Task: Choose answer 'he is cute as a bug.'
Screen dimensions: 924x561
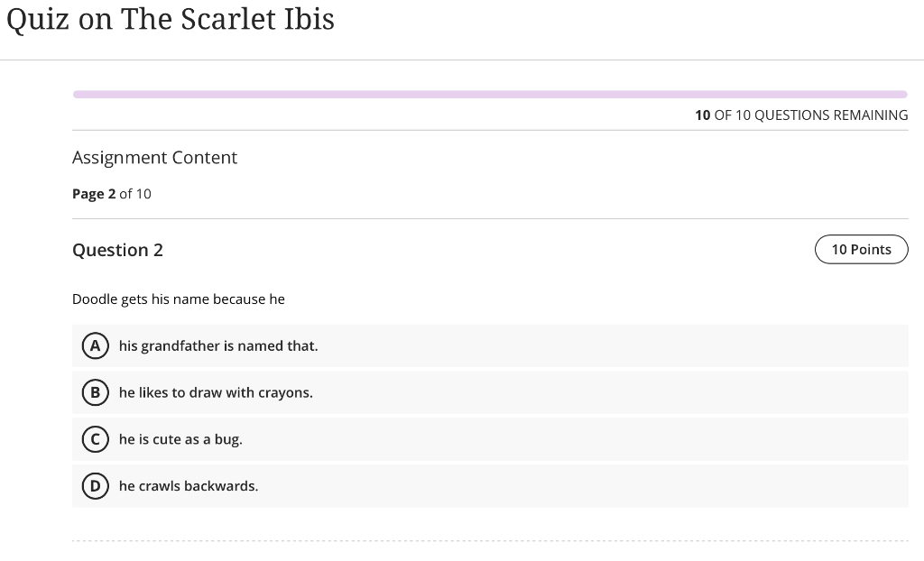Action: tap(180, 439)
